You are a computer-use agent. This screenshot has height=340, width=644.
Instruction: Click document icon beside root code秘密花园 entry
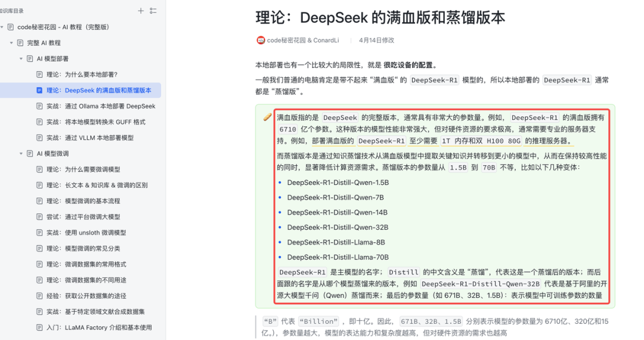tap(11, 27)
